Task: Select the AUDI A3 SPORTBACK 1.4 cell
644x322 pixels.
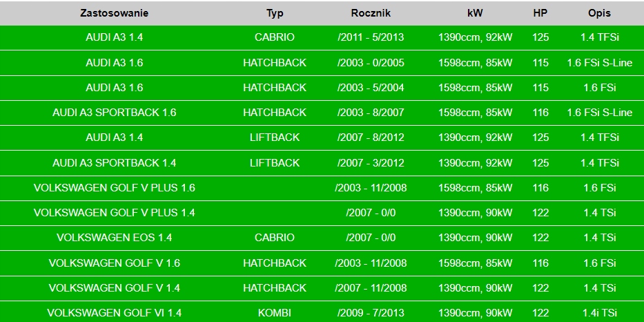Action: 114,163
